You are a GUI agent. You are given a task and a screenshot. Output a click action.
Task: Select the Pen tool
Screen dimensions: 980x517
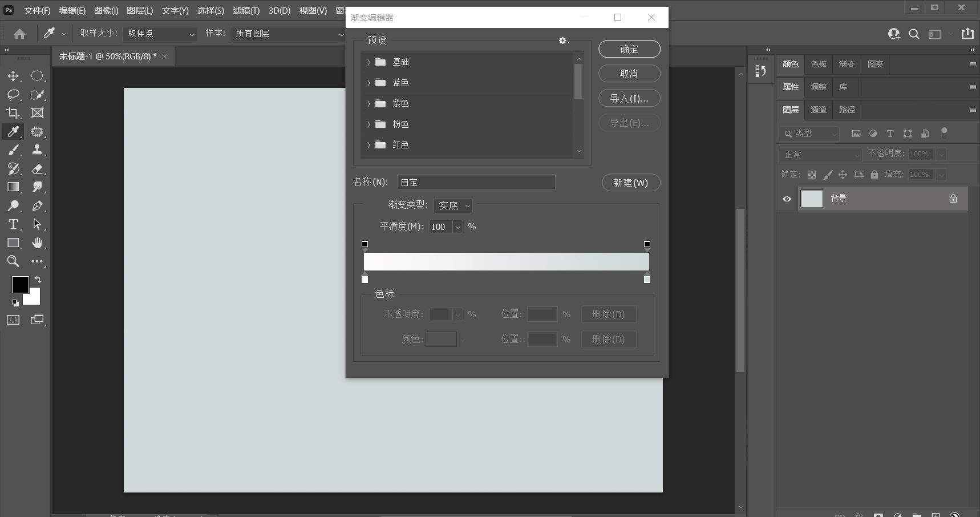coord(37,206)
